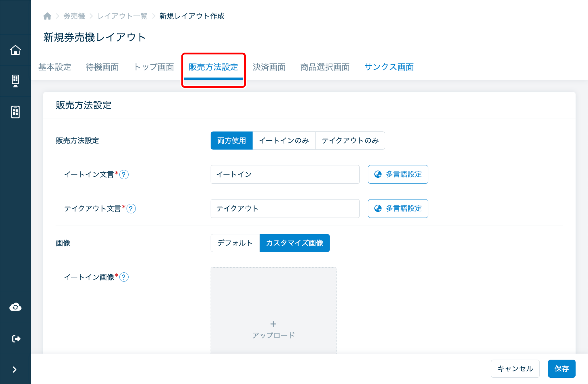Click レイアウト一覧 breadcrumb link
The height and width of the screenshot is (384, 588).
pyautogui.click(x=122, y=16)
